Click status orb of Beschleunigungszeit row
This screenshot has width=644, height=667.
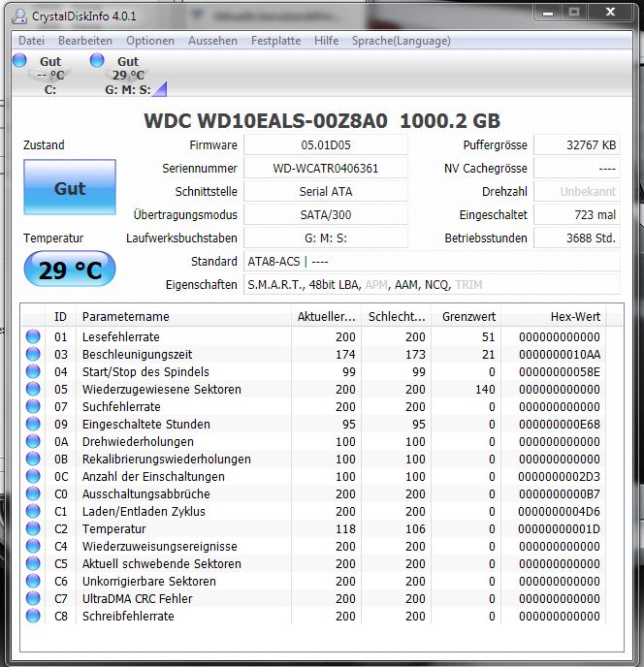(x=33, y=354)
